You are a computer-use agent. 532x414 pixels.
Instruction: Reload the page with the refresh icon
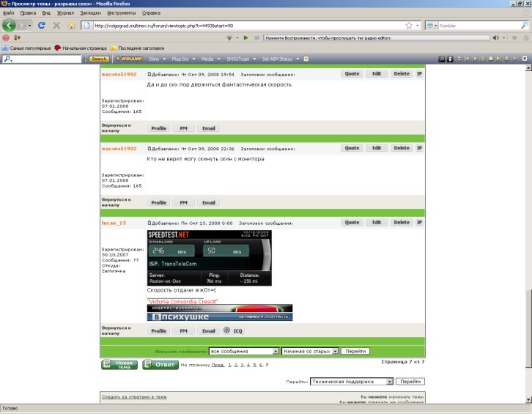click(x=42, y=25)
